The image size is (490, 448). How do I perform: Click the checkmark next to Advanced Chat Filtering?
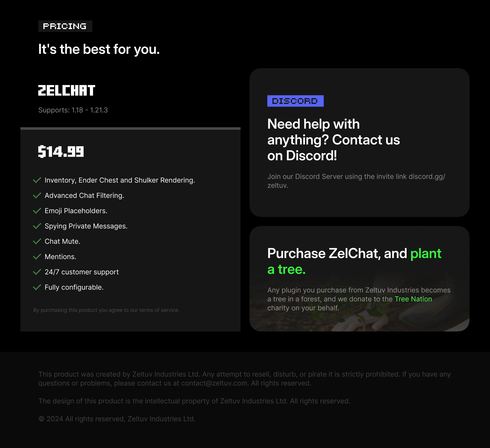(37, 196)
